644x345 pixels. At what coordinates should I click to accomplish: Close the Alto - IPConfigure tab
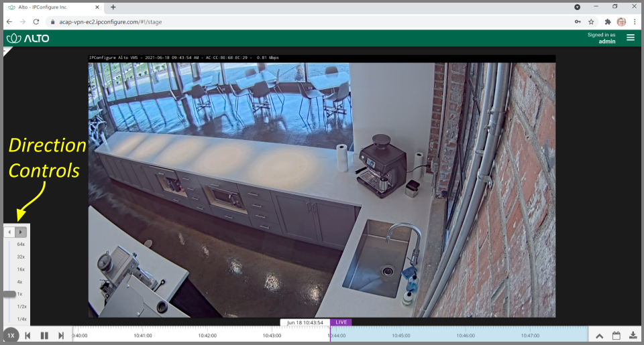pos(97,7)
